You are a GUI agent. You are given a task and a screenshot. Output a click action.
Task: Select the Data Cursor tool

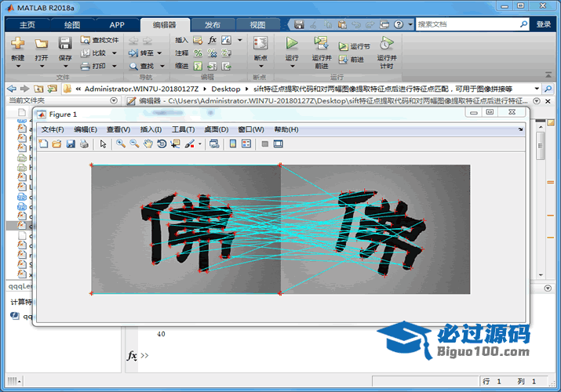tap(175, 144)
